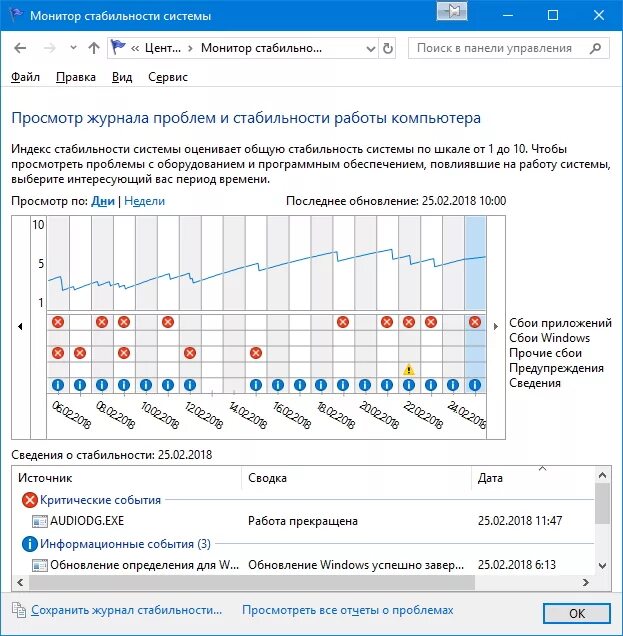Click the pin icon in the title bar
Image resolution: width=623 pixels, height=636 pixels.
452,11
